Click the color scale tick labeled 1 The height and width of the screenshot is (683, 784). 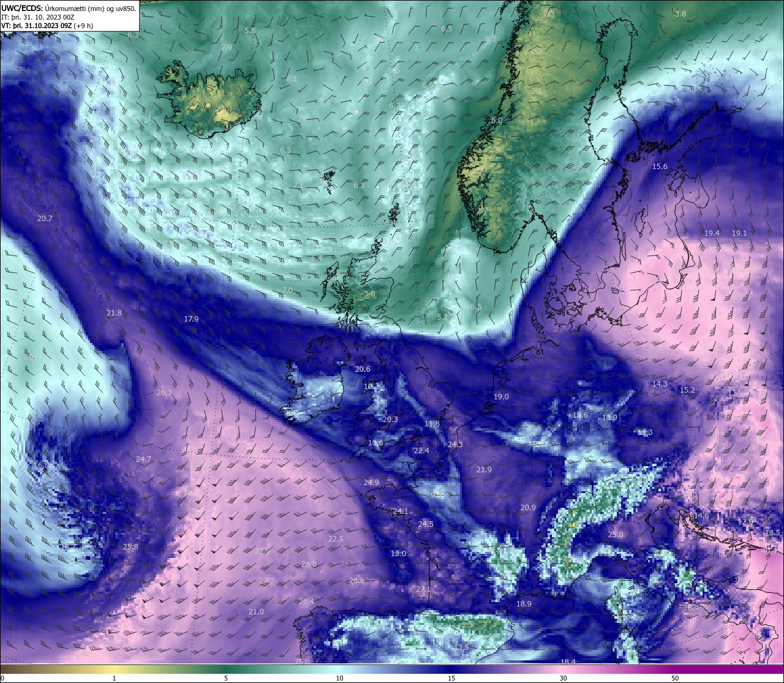[x=114, y=677]
